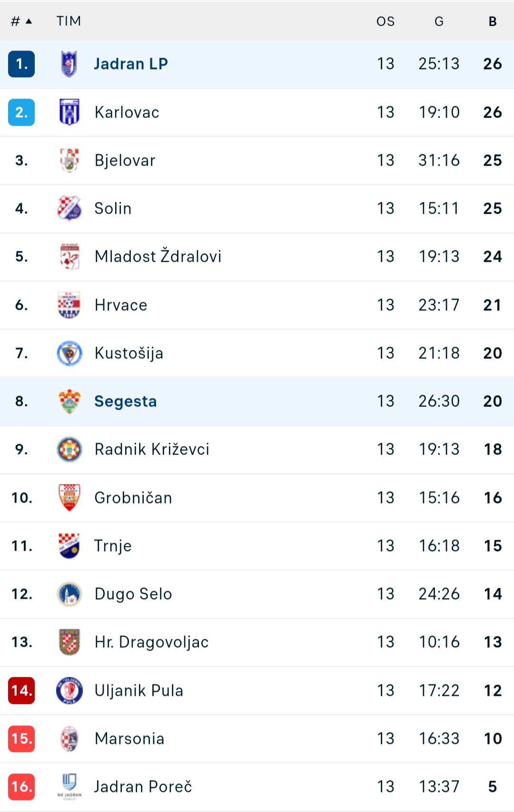The image size is (514, 812).
Task: Open the Mladost Ždralovi team link
Action: click(x=158, y=256)
